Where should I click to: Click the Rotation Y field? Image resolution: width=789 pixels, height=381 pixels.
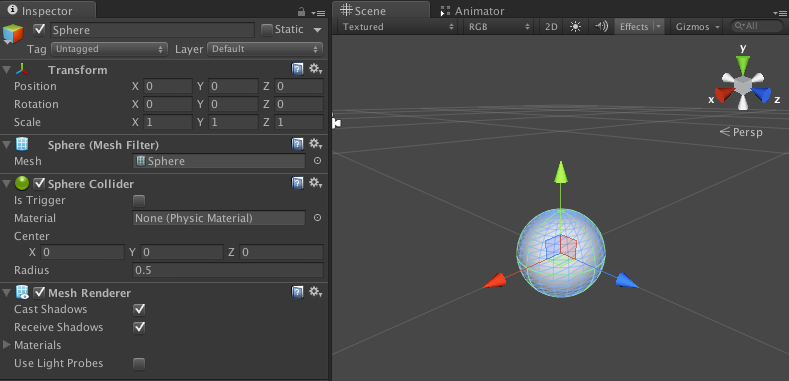pos(233,104)
